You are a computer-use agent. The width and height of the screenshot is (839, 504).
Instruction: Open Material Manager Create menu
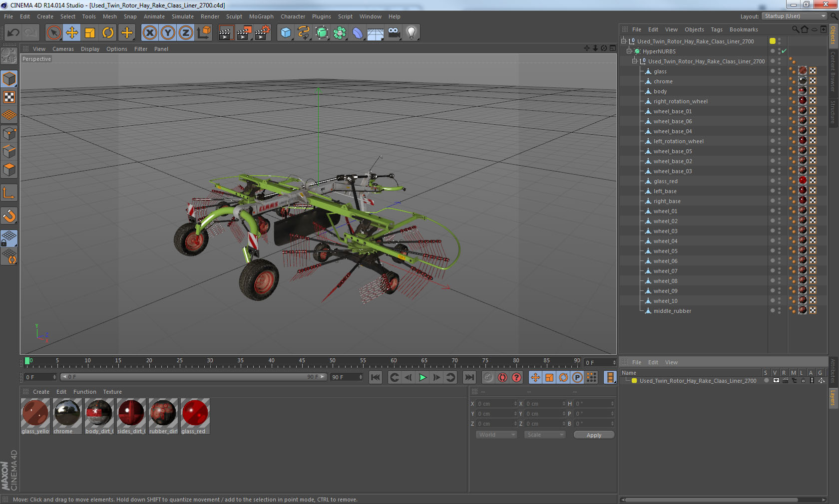click(41, 392)
